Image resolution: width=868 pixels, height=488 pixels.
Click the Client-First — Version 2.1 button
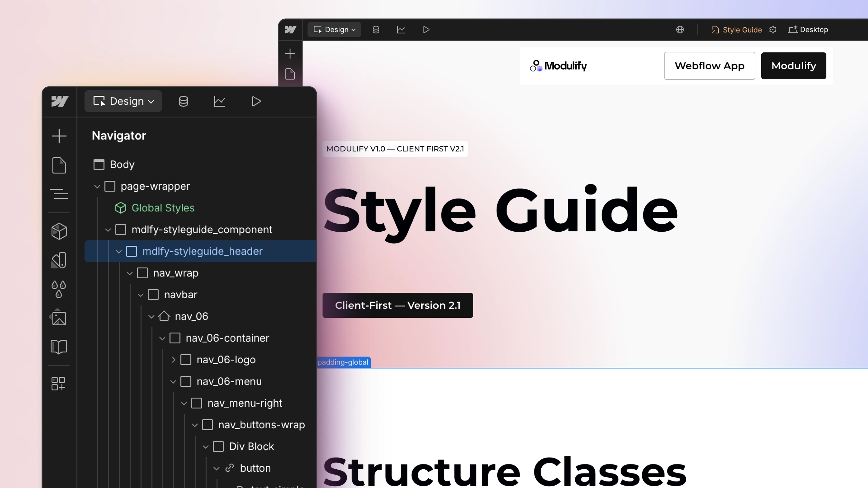click(x=398, y=305)
